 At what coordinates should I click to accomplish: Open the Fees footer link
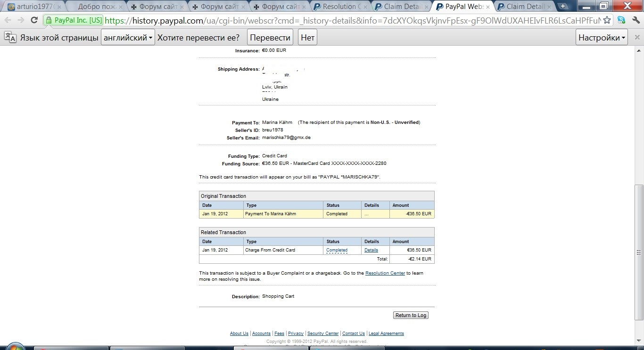(x=279, y=334)
